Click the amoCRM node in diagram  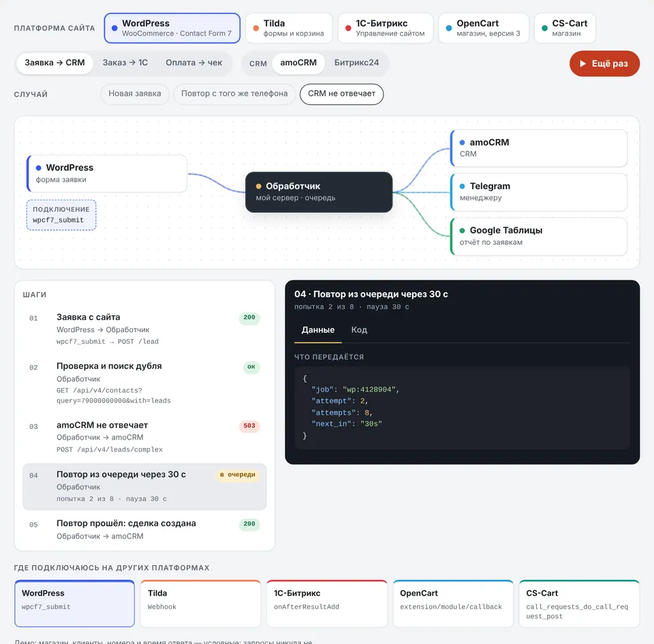[539, 148]
